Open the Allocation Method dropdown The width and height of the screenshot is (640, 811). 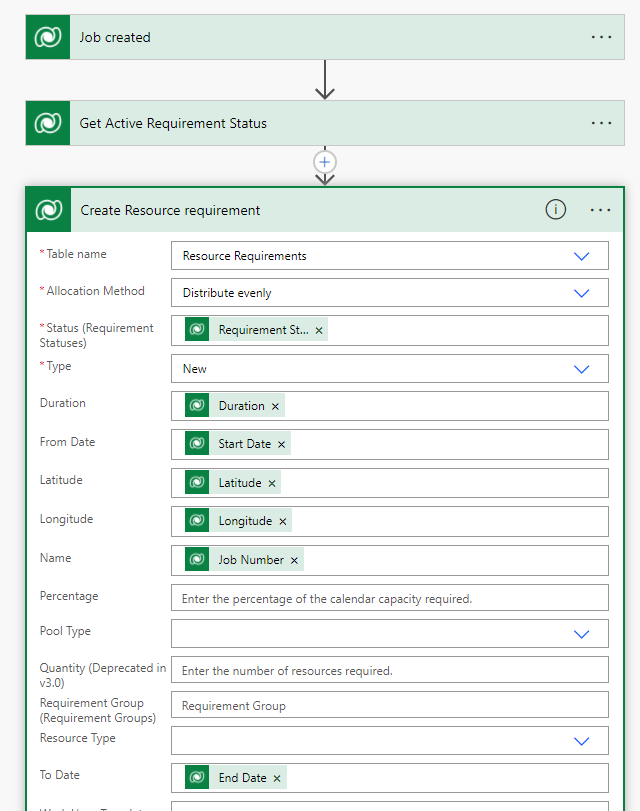tap(582, 293)
